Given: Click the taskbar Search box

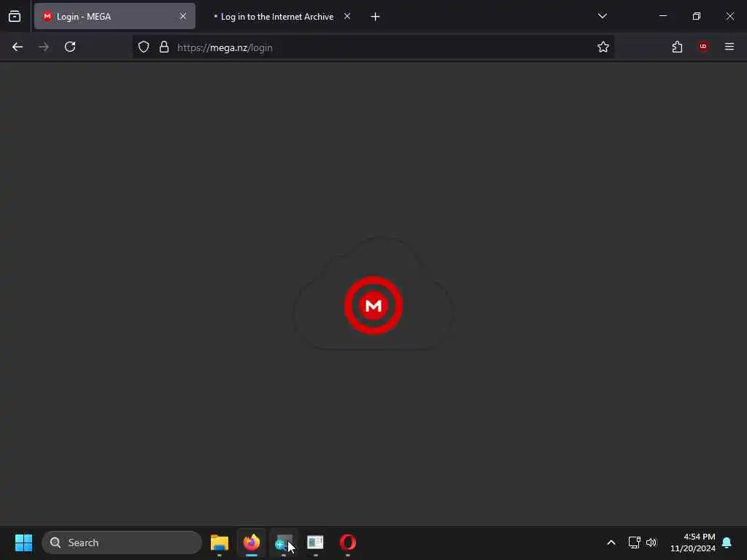Looking at the screenshot, I should coord(122,542).
